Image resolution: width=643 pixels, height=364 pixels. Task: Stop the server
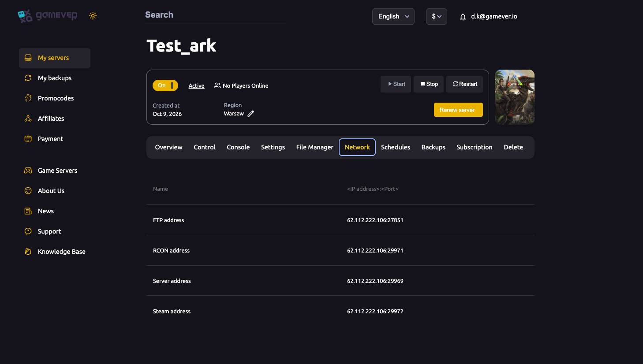click(x=429, y=84)
